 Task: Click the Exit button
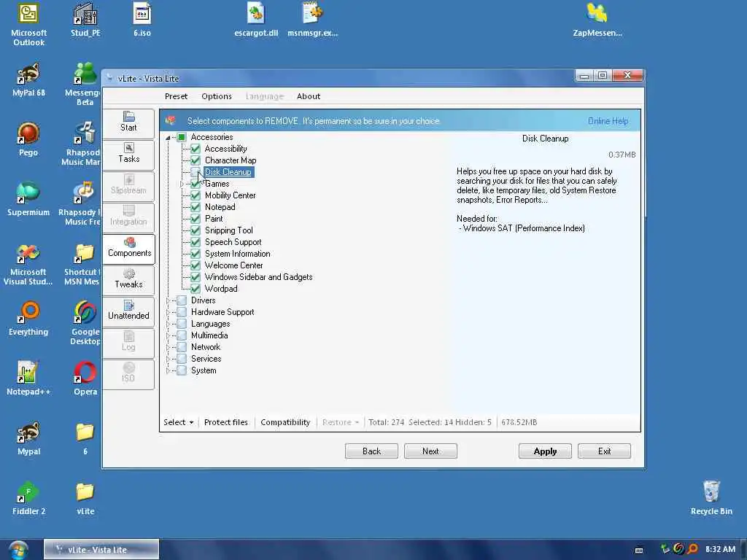tap(604, 451)
